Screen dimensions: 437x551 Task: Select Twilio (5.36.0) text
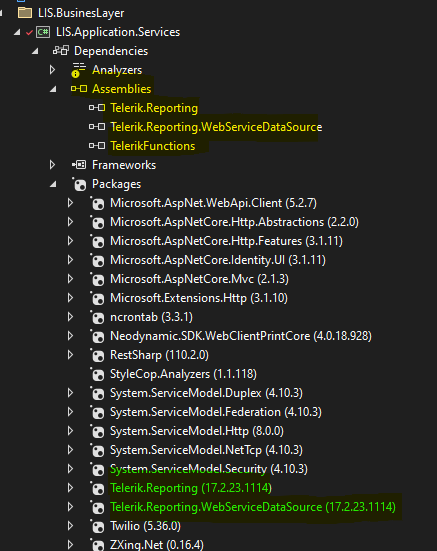[145, 526]
